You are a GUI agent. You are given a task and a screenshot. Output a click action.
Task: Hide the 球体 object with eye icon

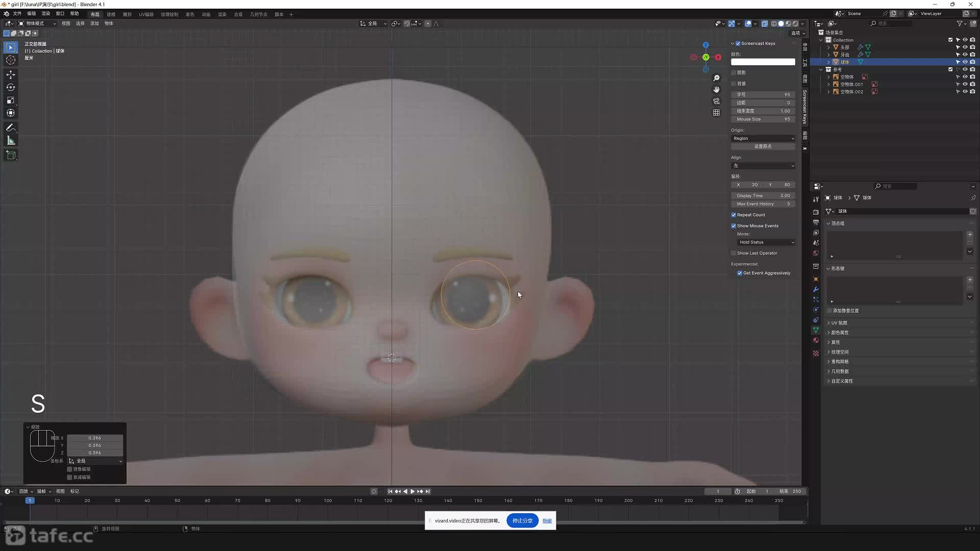pyautogui.click(x=965, y=62)
